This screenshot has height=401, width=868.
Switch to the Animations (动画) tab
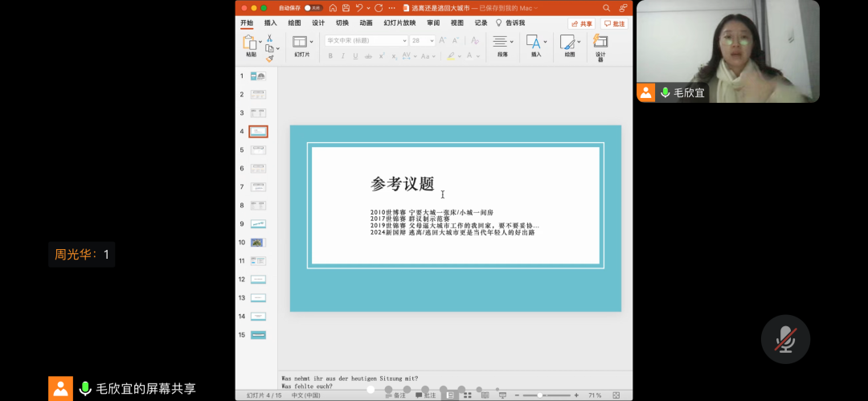pos(366,23)
